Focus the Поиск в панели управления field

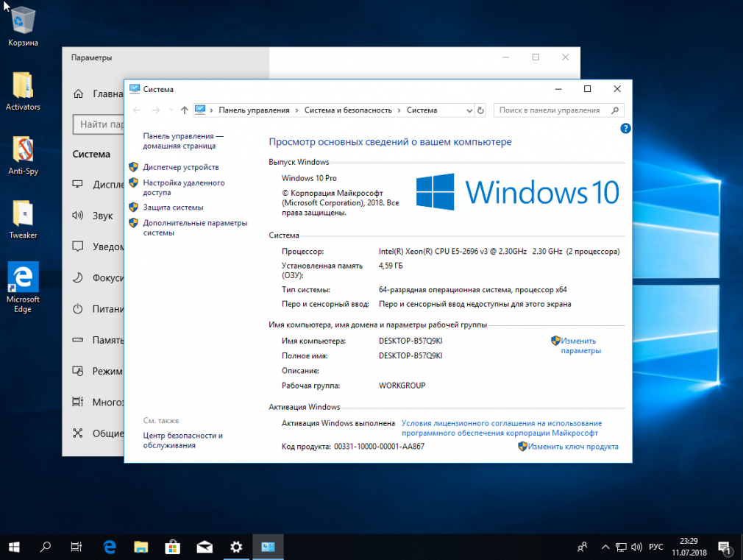[x=558, y=110]
